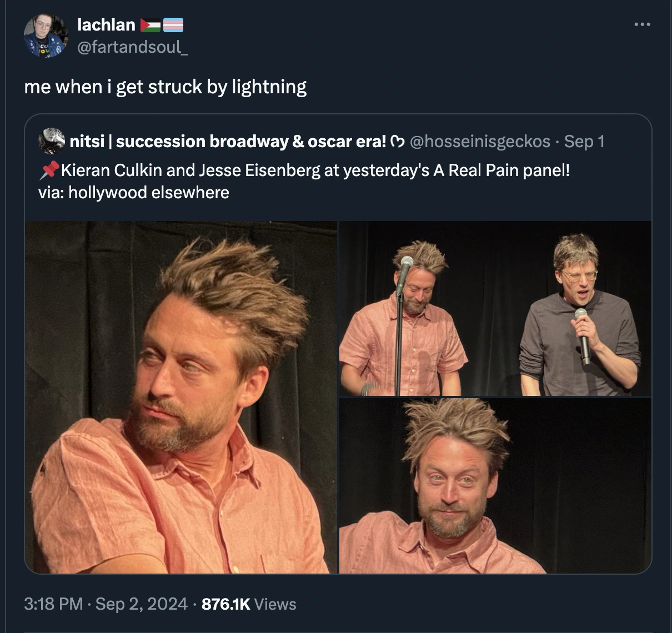Screen dimensions: 672x633
Task: Click the pushpin emoji in quoted tweet
Action: [49, 170]
